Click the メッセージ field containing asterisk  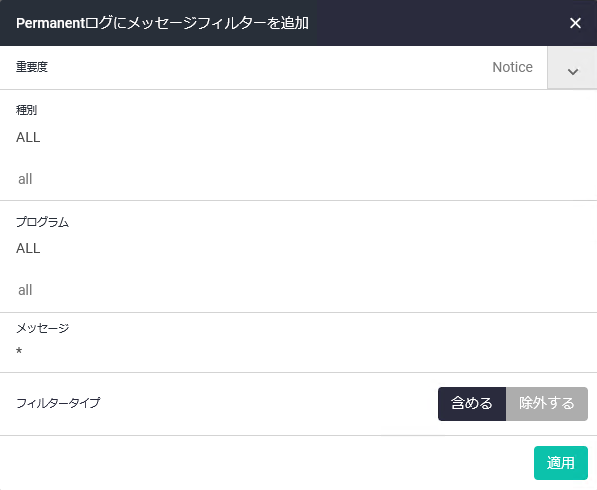pyautogui.click(x=298, y=351)
